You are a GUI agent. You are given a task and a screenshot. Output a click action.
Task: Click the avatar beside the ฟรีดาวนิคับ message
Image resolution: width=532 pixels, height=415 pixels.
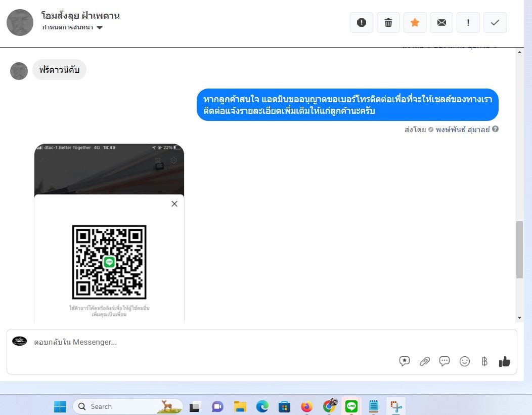(x=19, y=71)
